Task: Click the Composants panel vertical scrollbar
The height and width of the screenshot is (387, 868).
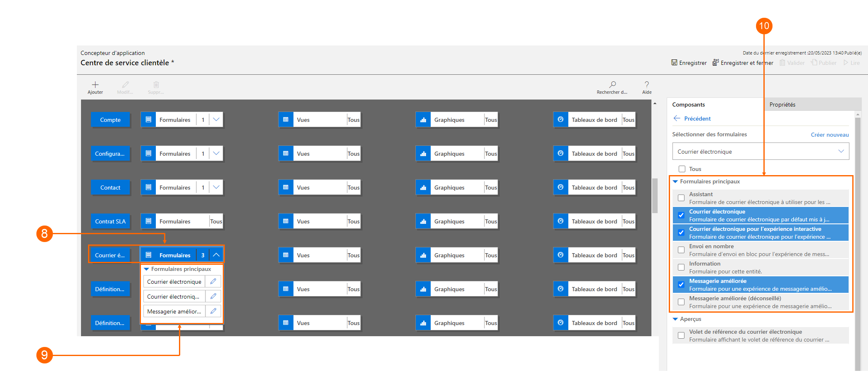Action: [858, 244]
